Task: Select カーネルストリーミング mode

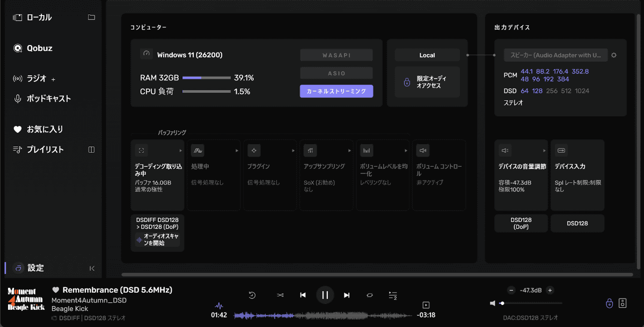Action: pos(336,91)
